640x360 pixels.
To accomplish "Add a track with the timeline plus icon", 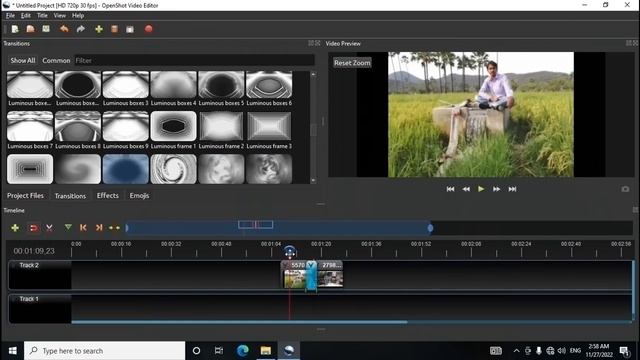I will pos(15,228).
